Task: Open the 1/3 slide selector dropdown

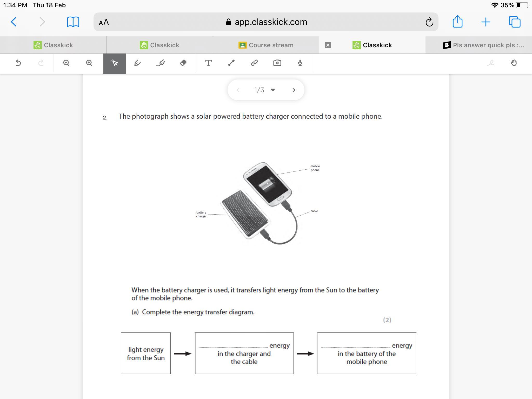Action: (272, 90)
